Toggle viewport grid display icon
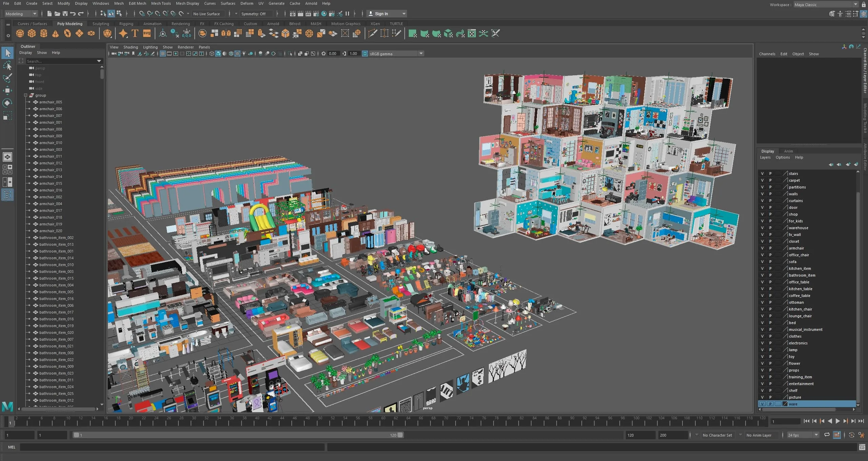This screenshot has height=461, width=868. coord(163,54)
